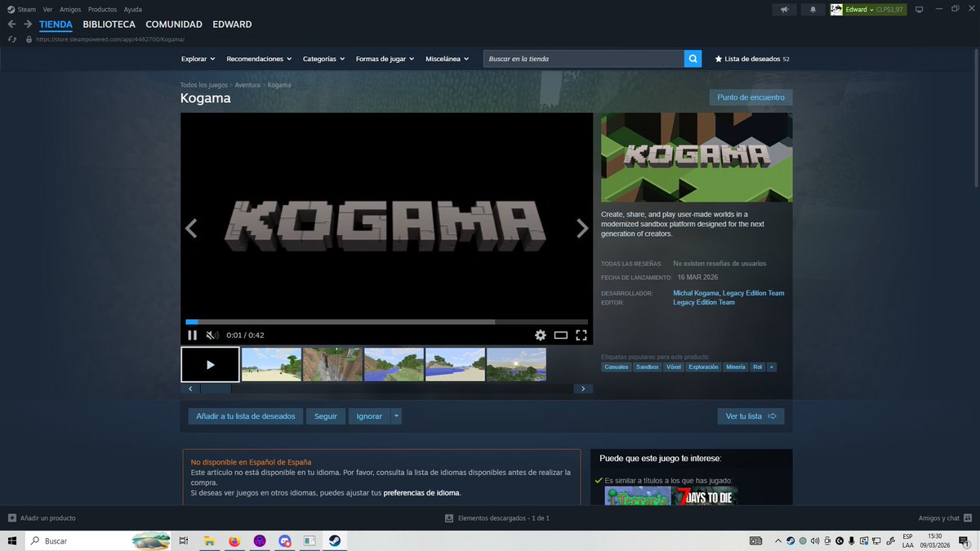Open Lista de deseados with star
980x551 pixels.
[752, 59]
